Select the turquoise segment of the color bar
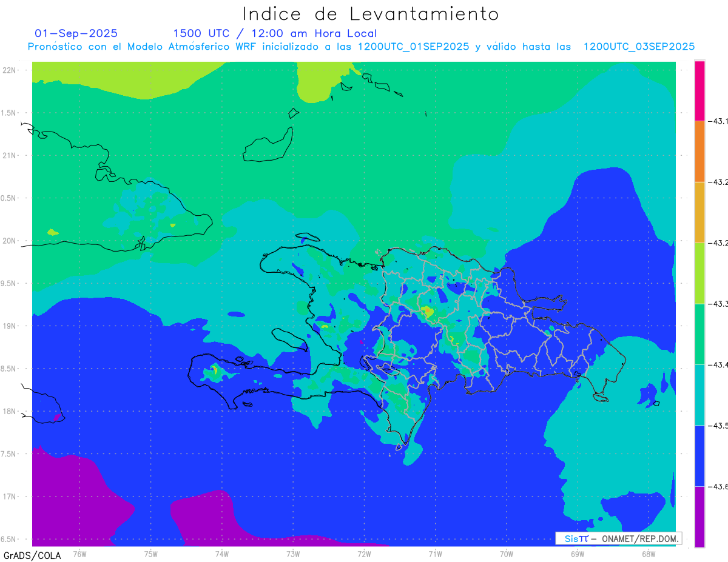Viewport: 728px width, 562px height. click(x=700, y=395)
